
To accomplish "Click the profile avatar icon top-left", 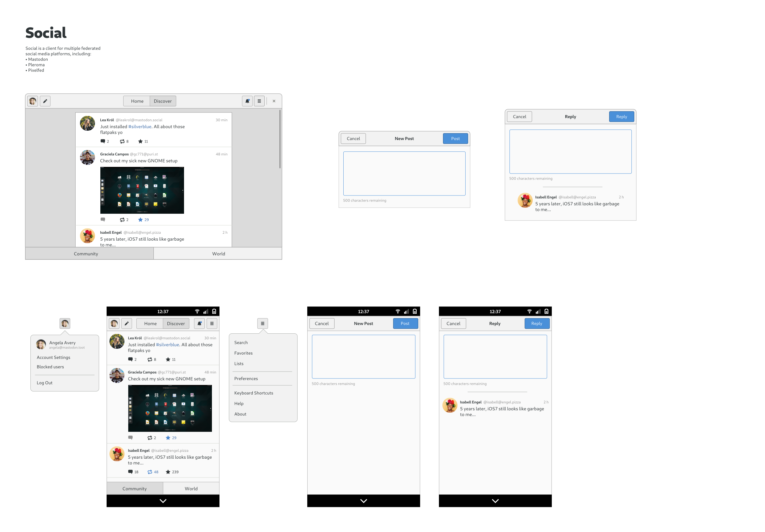I will [33, 101].
